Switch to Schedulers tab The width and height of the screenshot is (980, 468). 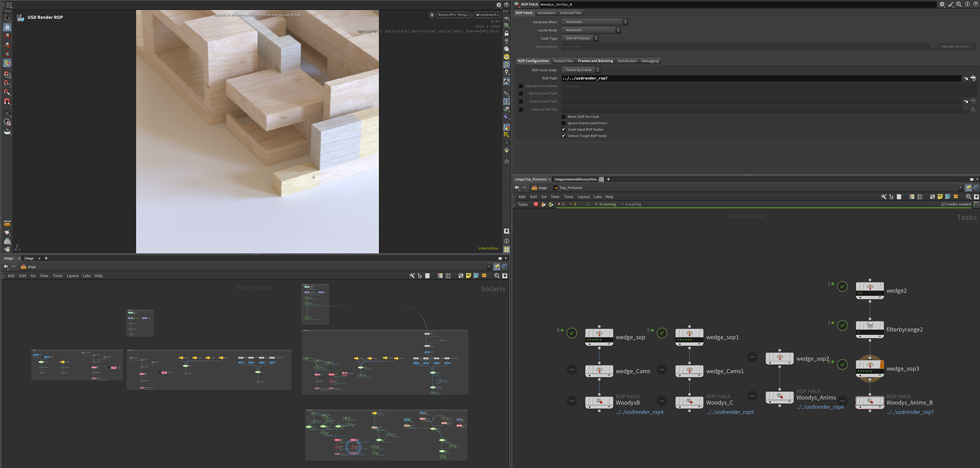(546, 13)
